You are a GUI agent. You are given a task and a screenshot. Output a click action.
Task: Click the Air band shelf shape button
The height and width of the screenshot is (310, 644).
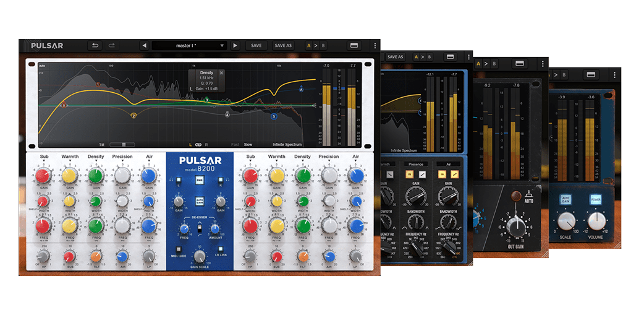click(x=455, y=175)
